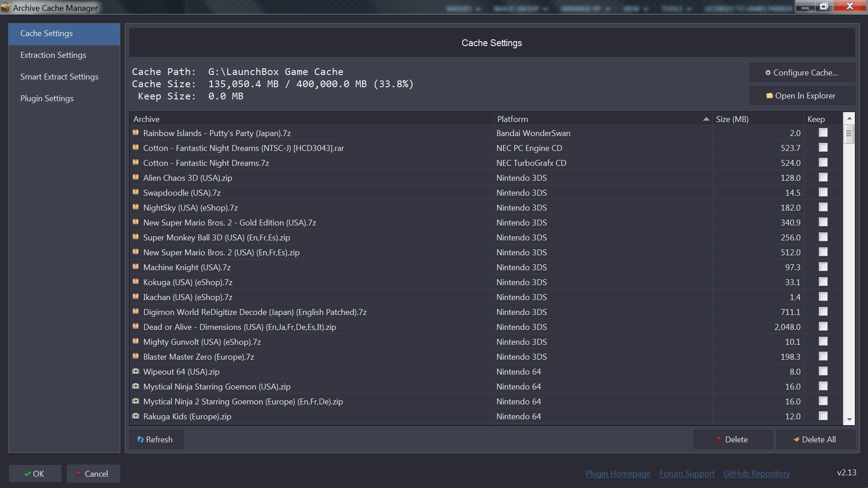Click the Configure Cache button
868x488 pixels.
(x=802, y=72)
